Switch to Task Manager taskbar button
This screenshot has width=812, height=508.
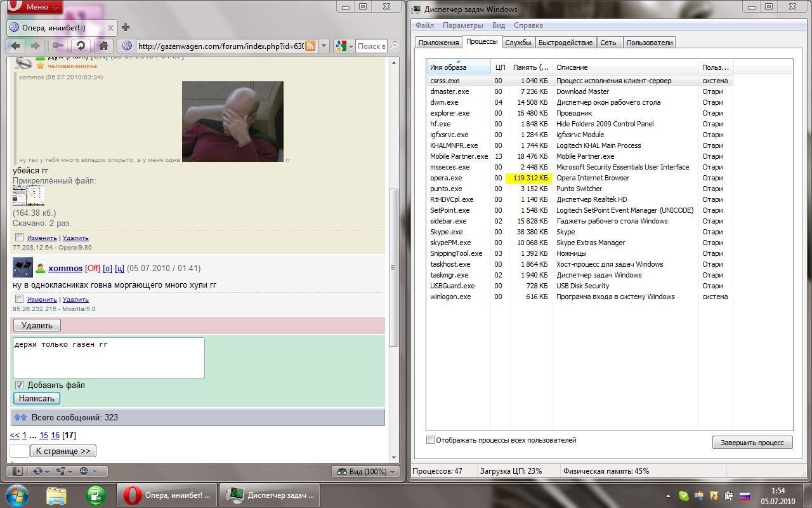click(270, 495)
